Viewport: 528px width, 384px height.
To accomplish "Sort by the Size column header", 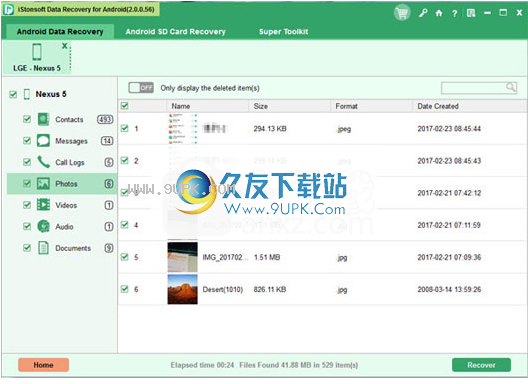I will click(x=290, y=106).
